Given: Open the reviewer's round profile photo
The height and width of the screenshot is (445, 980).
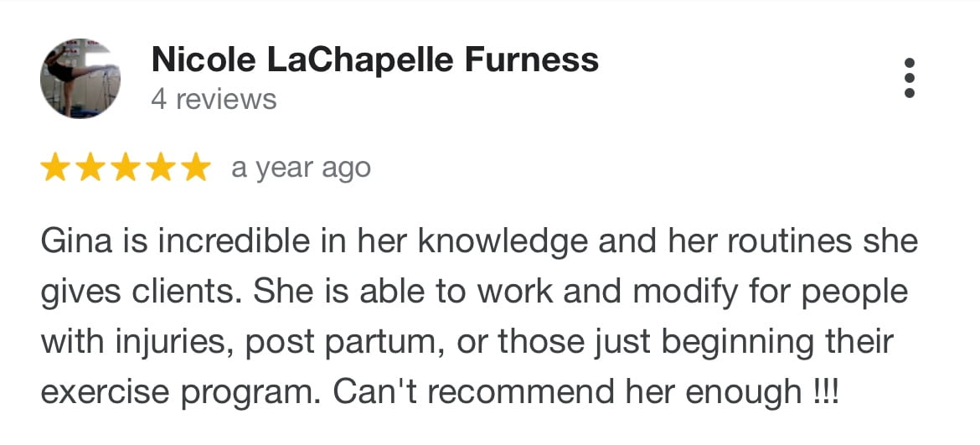Looking at the screenshot, I should tap(80, 77).
